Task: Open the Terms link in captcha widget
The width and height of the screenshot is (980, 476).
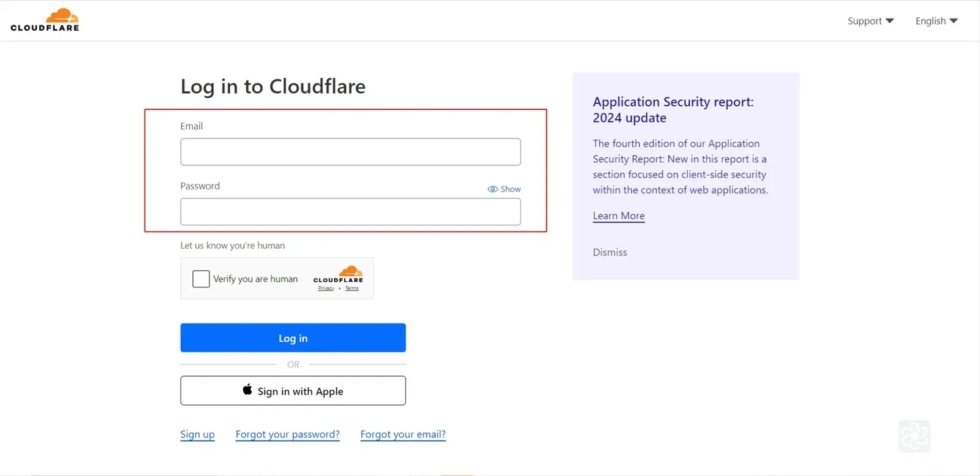Action: tap(352, 288)
